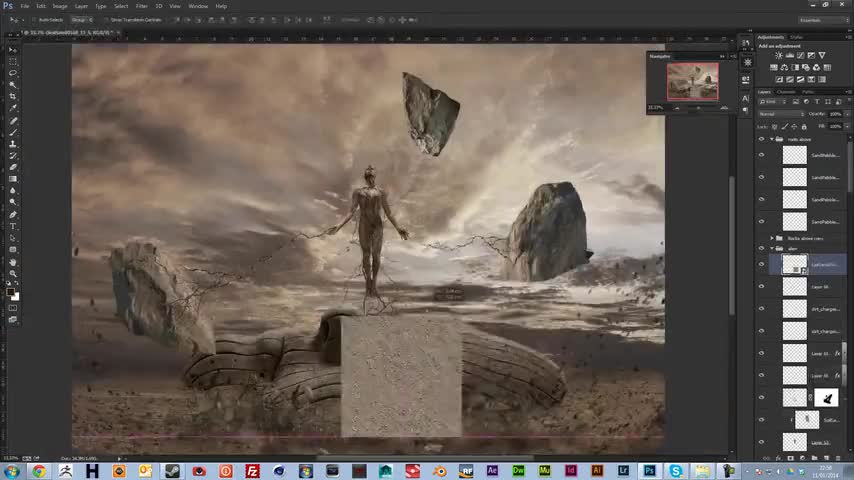Add a Vibrance adjustment layer
Viewport: 854px width, 480px height.
pyautogui.click(x=822, y=55)
